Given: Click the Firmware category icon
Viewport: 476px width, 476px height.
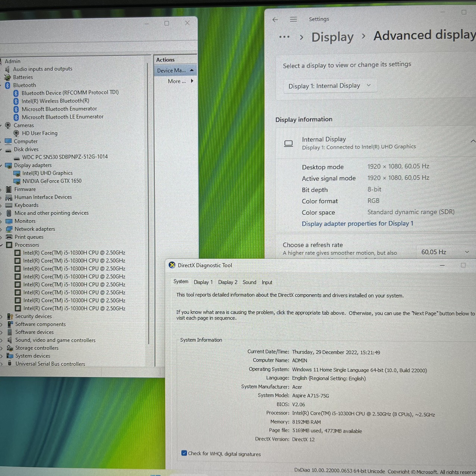Looking at the screenshot, I should pos(9,190).
